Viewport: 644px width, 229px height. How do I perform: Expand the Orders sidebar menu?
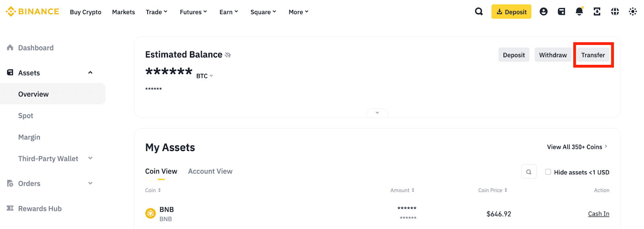90,183
